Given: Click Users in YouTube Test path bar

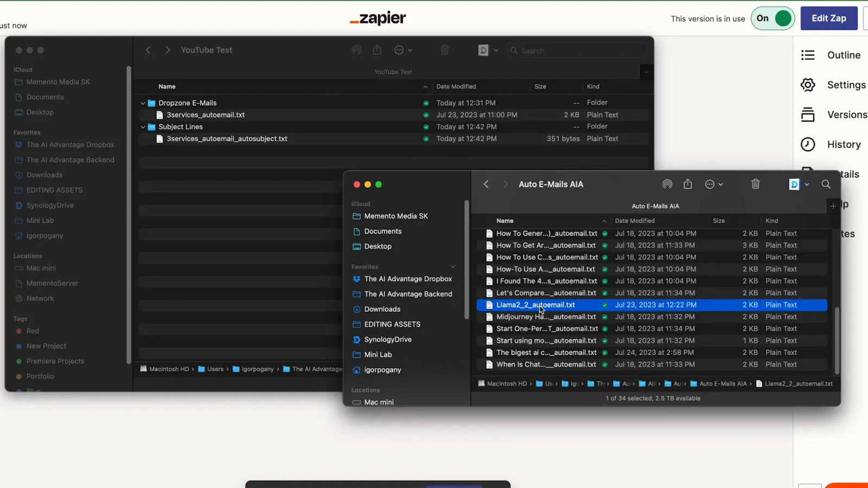Looking at the screenshot, I should point(210,369).
